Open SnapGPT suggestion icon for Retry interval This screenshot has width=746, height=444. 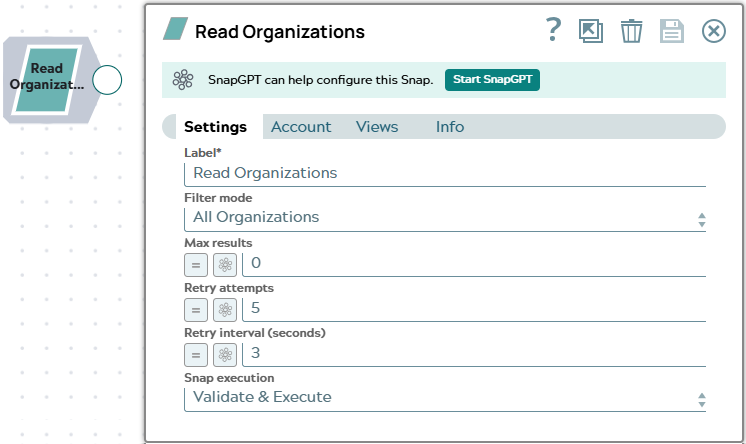(x=225, y=355)
